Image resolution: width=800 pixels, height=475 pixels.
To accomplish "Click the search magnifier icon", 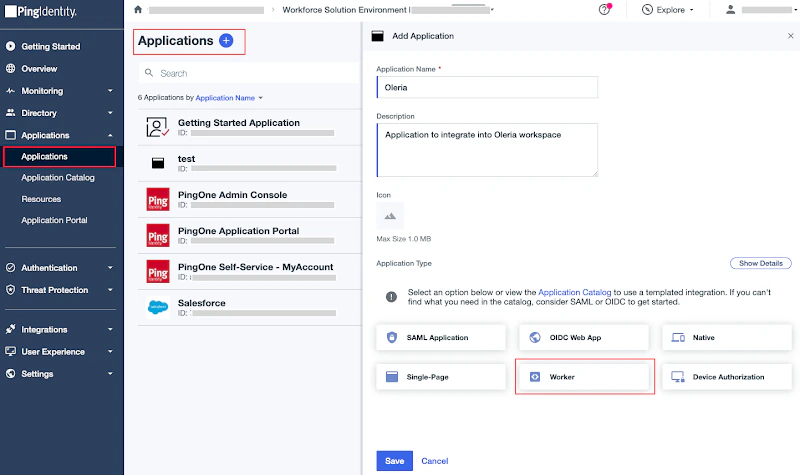I will (x=149, y=73).
